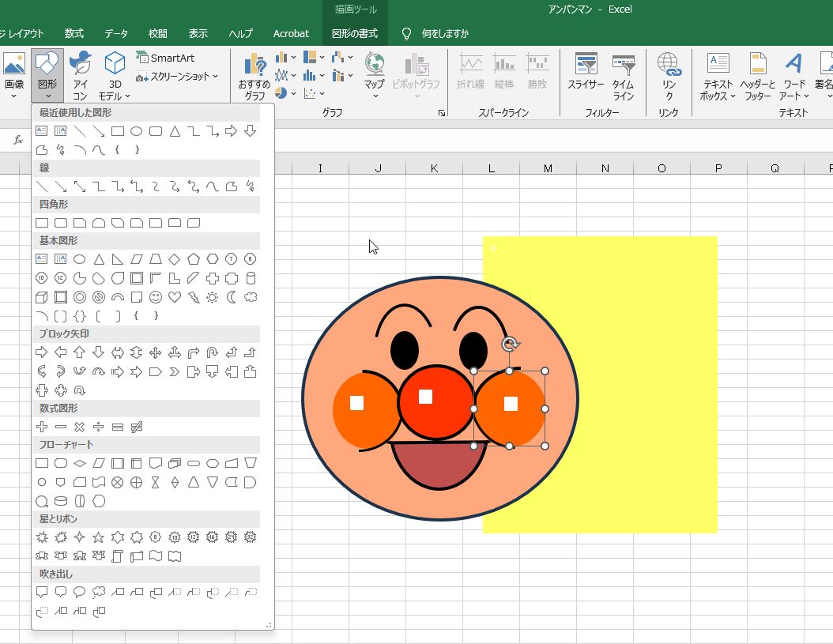Screen dimensions: 833x644
Task: Insert a リンク hyperlink
Action: [669, 77]
